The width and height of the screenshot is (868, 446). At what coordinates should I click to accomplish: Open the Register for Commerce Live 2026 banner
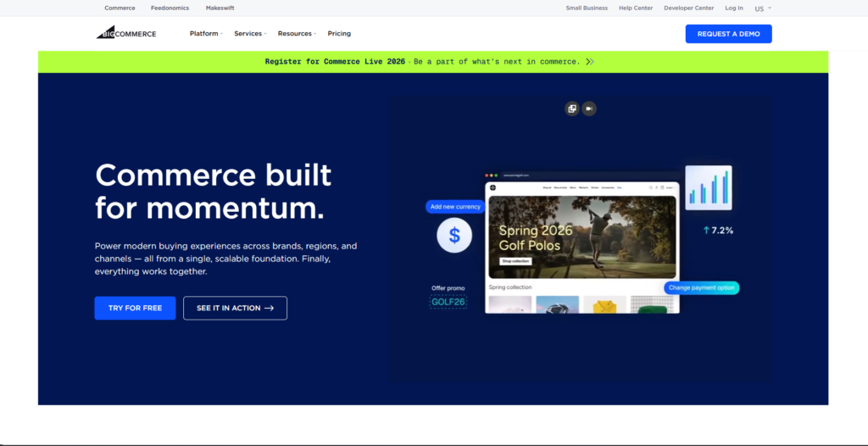(433, 62)
